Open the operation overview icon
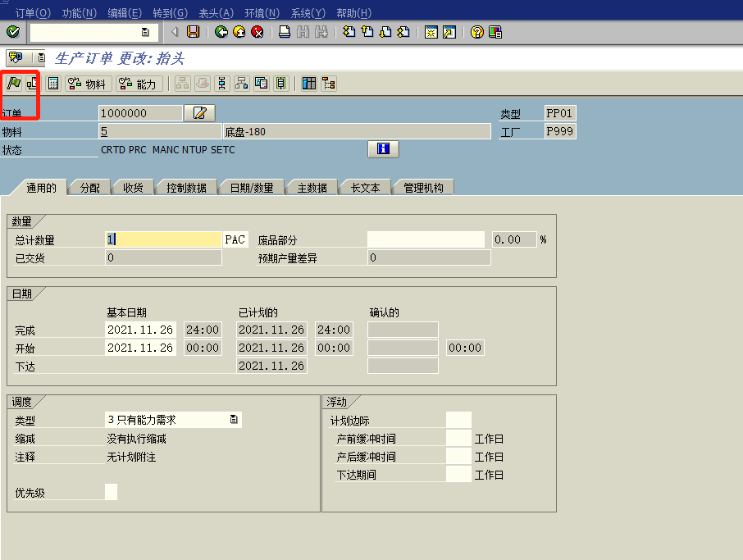This screenshot has width=743, height=560. click(x=221, y=84)
